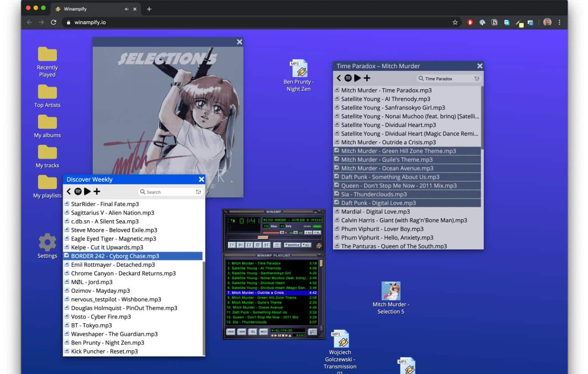Select Wojciech Golczewski - Transmission MP3 desktop file
The height and width of the screenshot is (374, 588).
pos(340,352)
